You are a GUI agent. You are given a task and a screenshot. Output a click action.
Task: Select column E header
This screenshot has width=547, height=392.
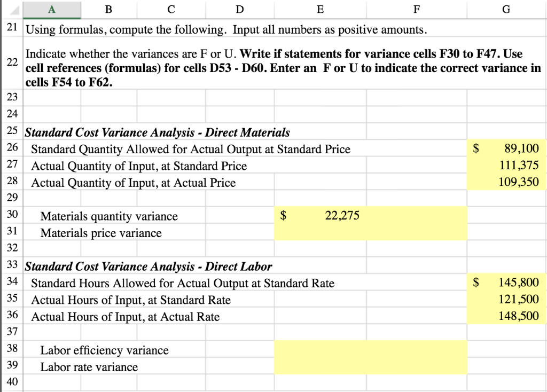[x=319, y=8]
